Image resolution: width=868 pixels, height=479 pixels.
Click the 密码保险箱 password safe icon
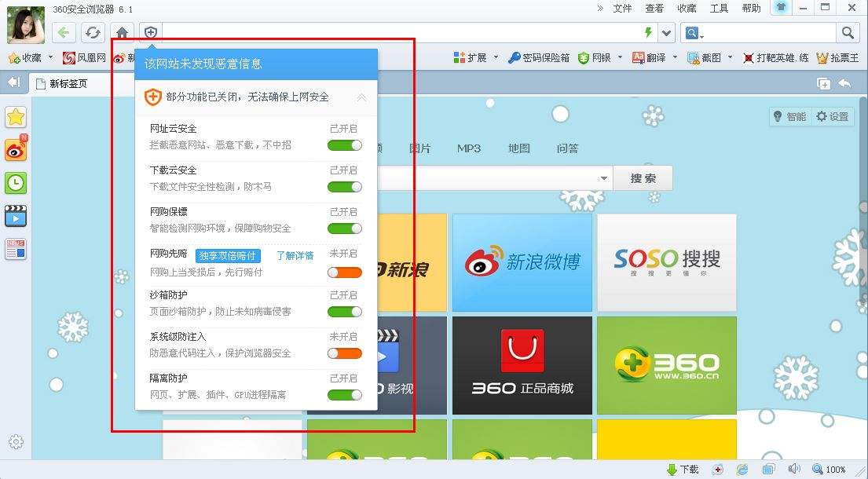tap(539, 57)
